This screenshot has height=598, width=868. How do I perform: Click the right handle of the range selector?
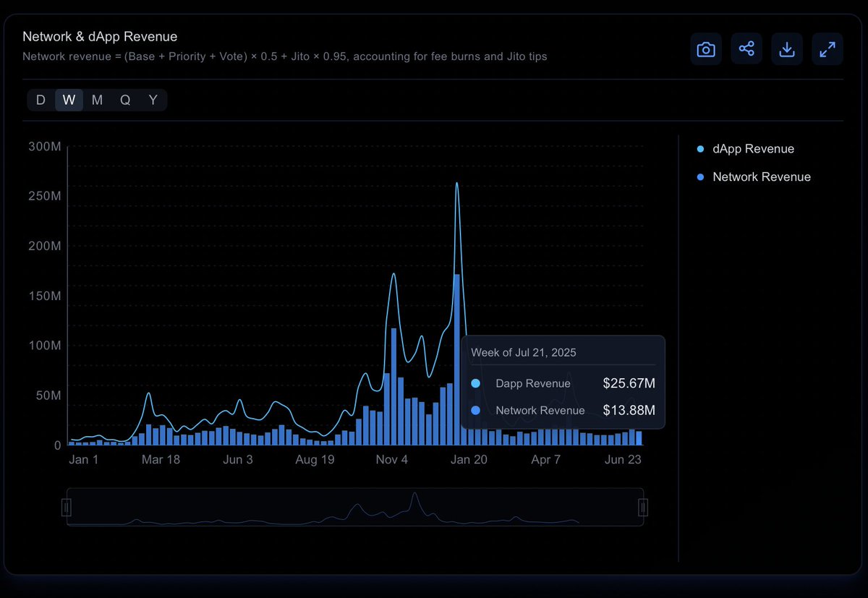click(642, 507)
